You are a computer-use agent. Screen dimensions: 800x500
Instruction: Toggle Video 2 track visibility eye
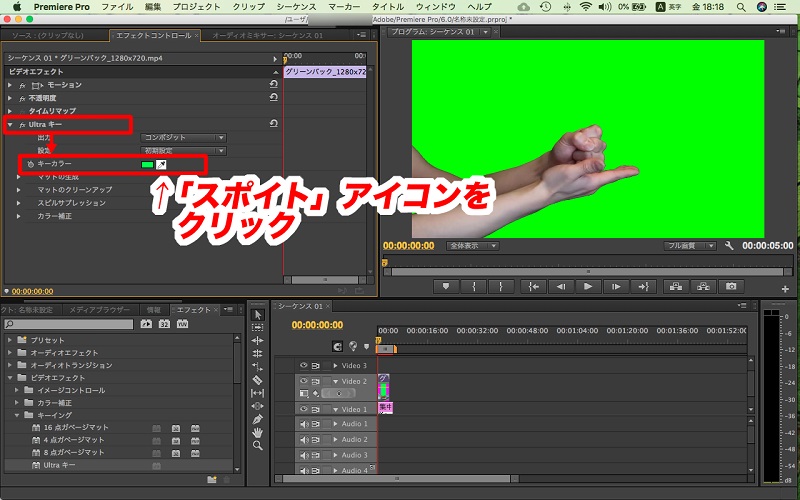click(x=304, y=381)
